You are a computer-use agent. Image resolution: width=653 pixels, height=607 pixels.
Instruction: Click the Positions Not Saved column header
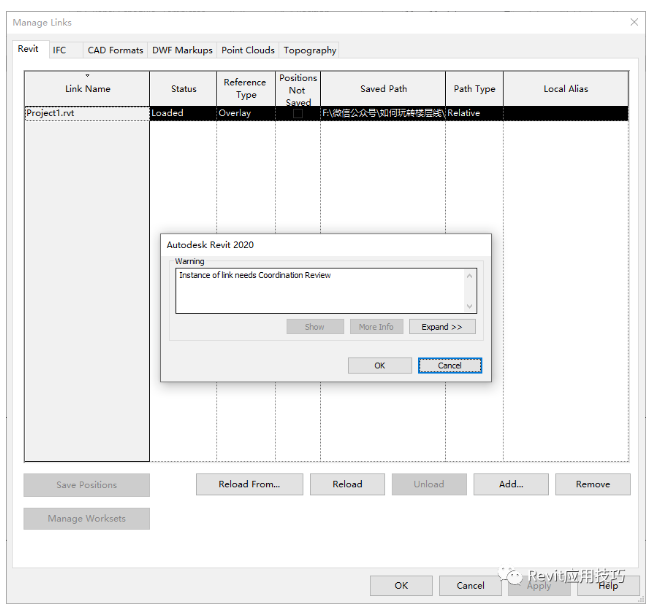click(x=298, y=89)
